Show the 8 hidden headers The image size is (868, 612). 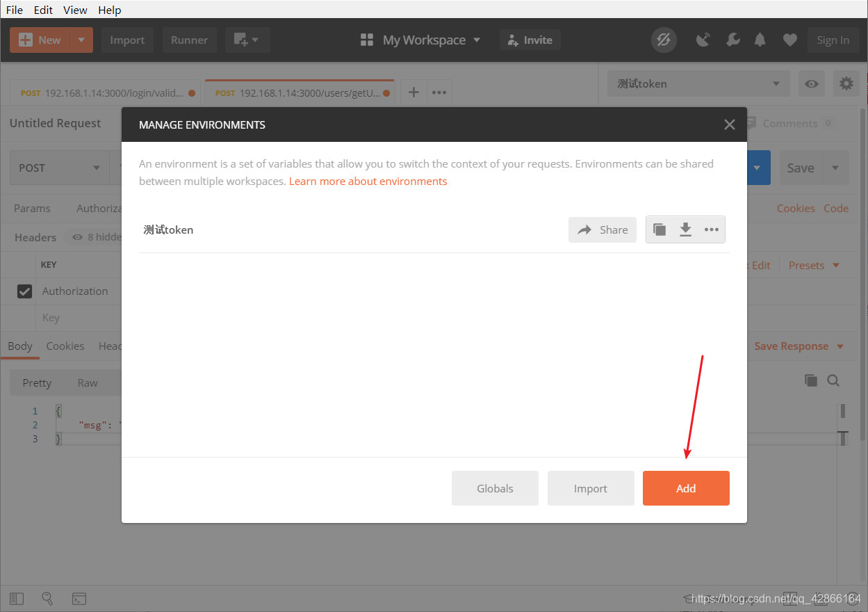pyautogui.click(x=97, y=237)
